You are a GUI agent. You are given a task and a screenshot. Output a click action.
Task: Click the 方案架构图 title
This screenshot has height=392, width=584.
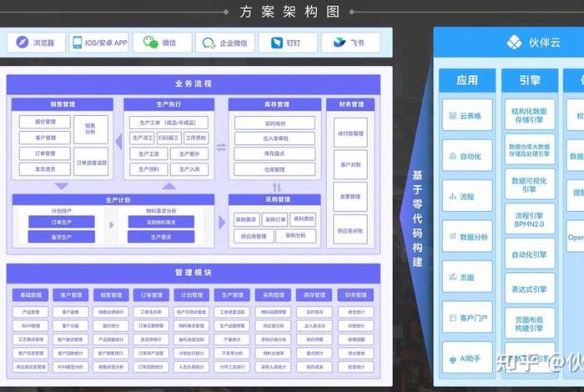pos(289,12)
